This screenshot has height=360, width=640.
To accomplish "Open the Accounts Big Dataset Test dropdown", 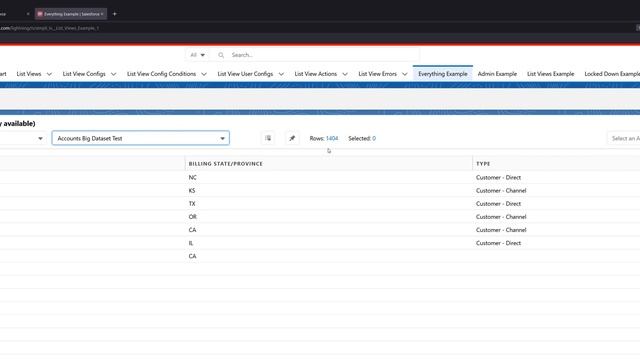I will point(141,138).
